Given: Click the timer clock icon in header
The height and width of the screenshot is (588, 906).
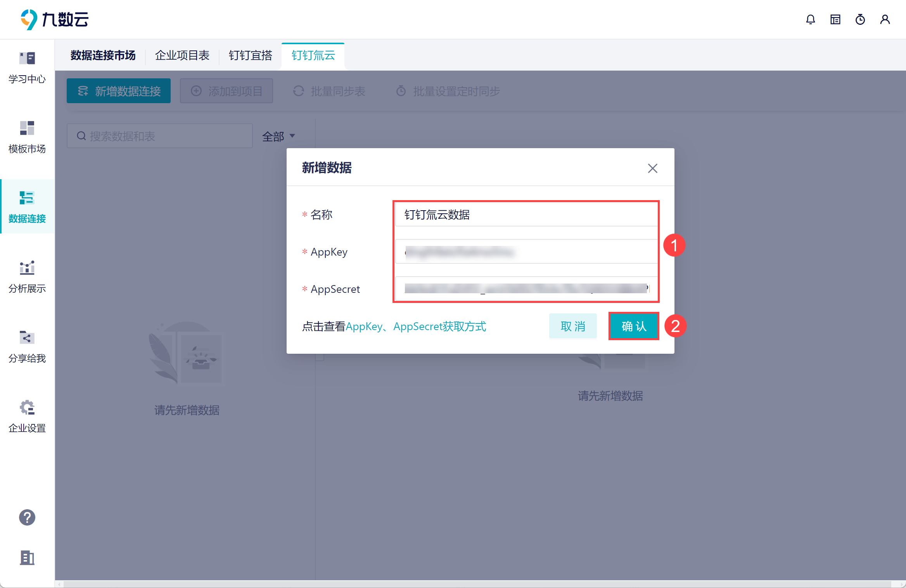Looking at the screenshot, I should [860, 19].
